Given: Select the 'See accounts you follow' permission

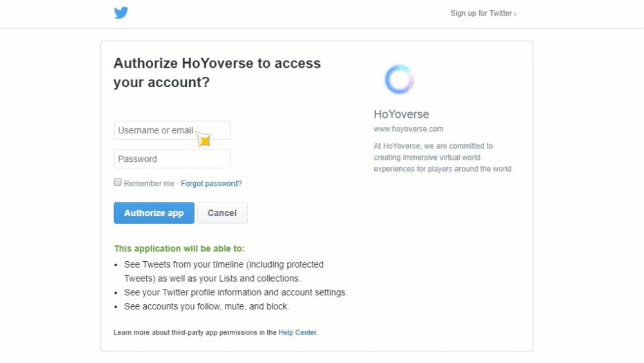Looking at the screenshot, I should coord(207,307).
